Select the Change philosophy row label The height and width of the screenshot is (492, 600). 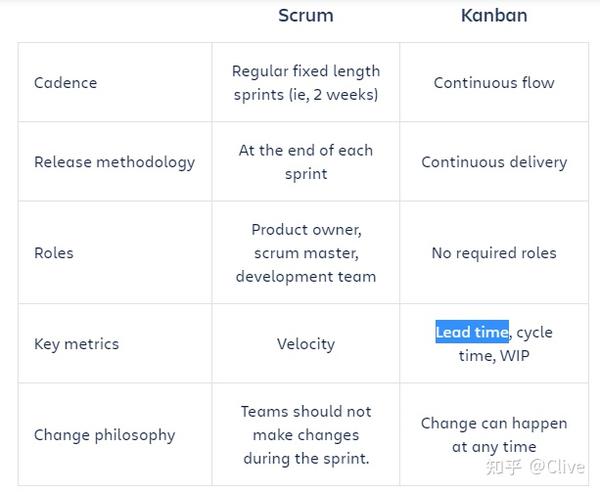pyautogui.click(x=104, y=435)
